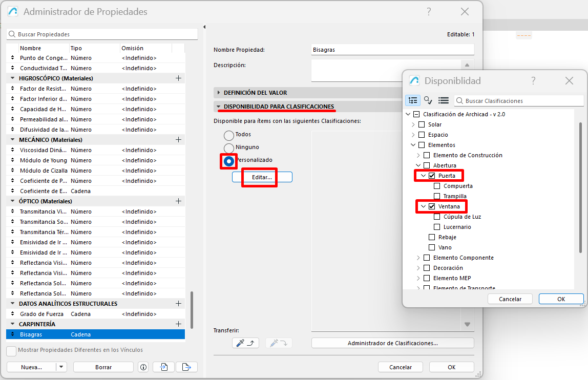Click the export properties icon

[x=186, y=367]
